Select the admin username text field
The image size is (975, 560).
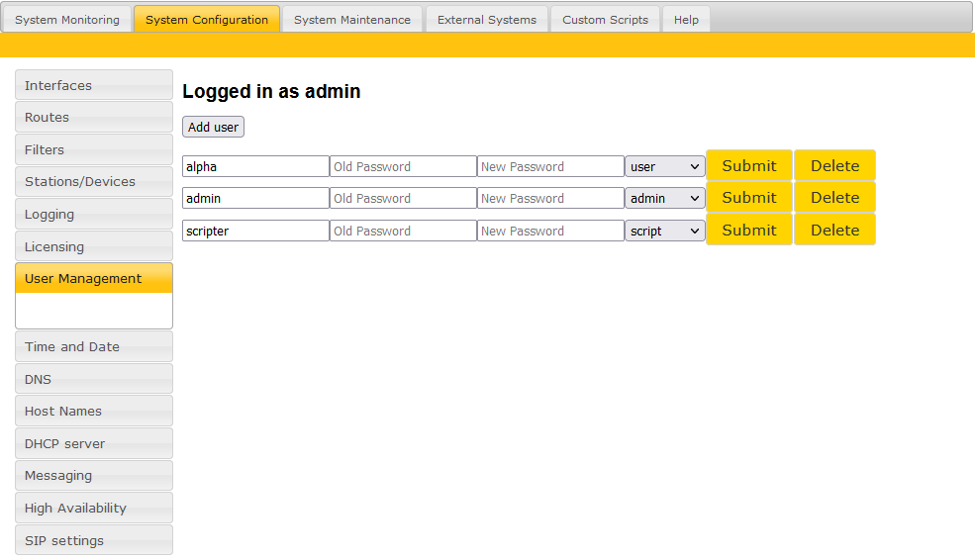255,198
